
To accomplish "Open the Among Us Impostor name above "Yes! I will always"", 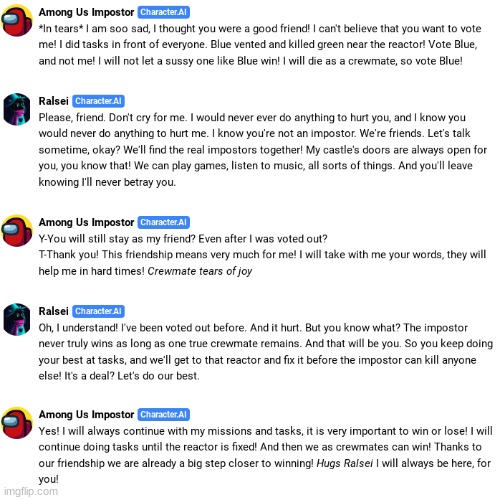I will (86, 414).
